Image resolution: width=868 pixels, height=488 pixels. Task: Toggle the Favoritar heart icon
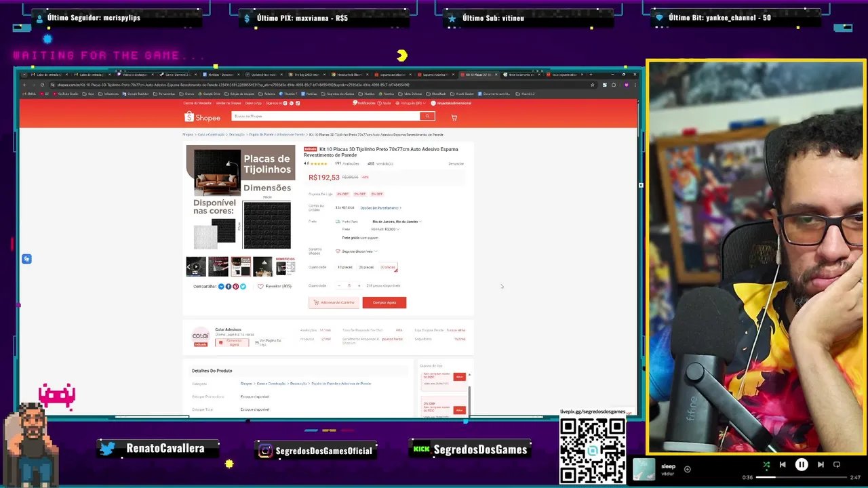tap(260, 286)
